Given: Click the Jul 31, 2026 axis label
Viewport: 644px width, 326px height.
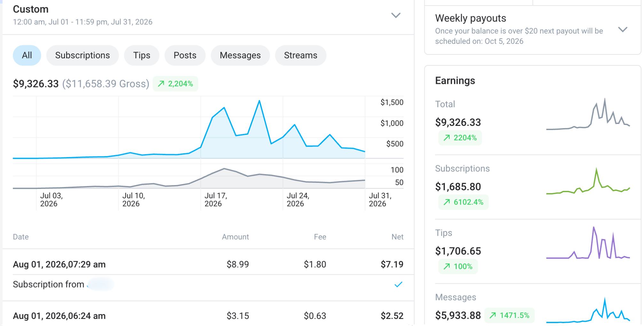Looking at the screenshot, I should [x=380, y=200].
